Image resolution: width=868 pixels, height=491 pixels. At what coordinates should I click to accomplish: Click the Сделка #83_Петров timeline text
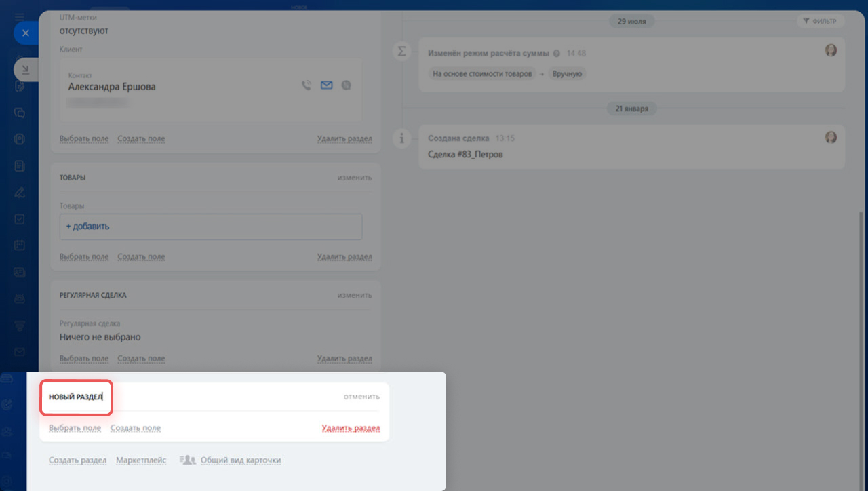tap(465, 154)
